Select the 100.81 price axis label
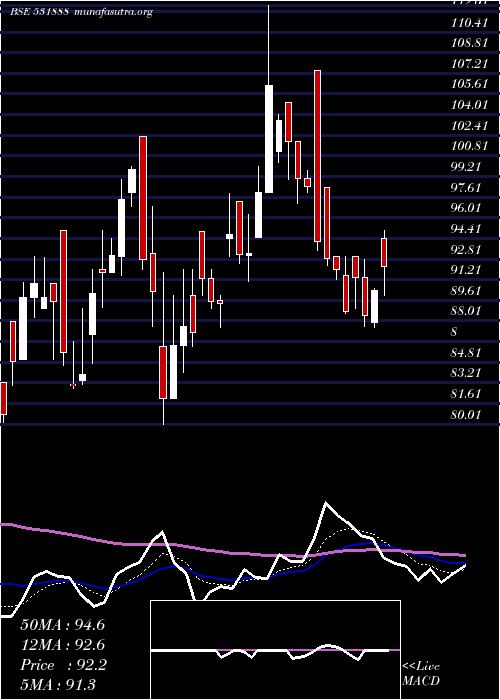This screenshot has width=500, height=700. coord(469,146)
